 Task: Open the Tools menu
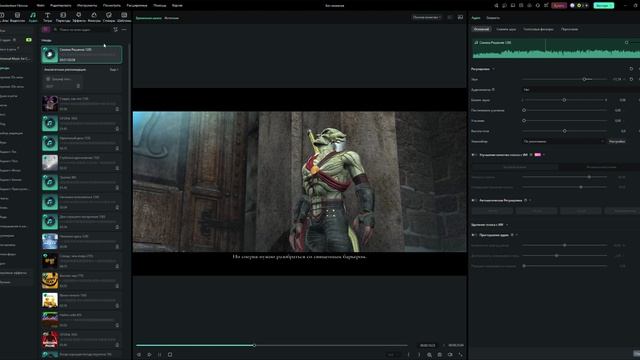[x=87, y=5]
